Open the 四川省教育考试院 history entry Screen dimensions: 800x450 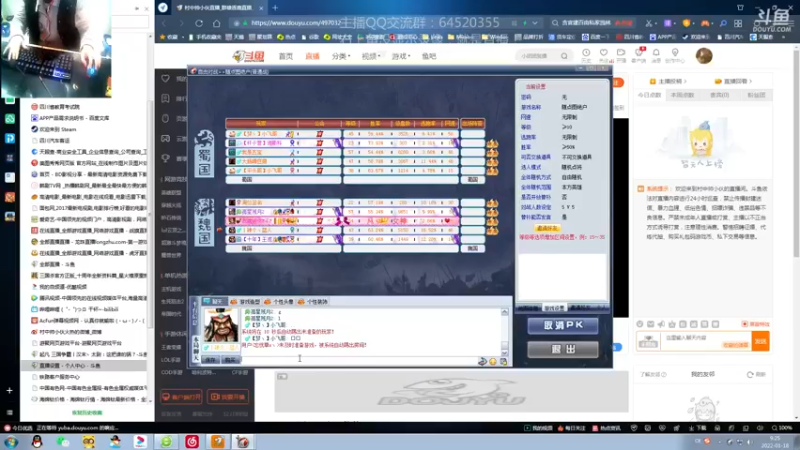click(x=85, y=107)
